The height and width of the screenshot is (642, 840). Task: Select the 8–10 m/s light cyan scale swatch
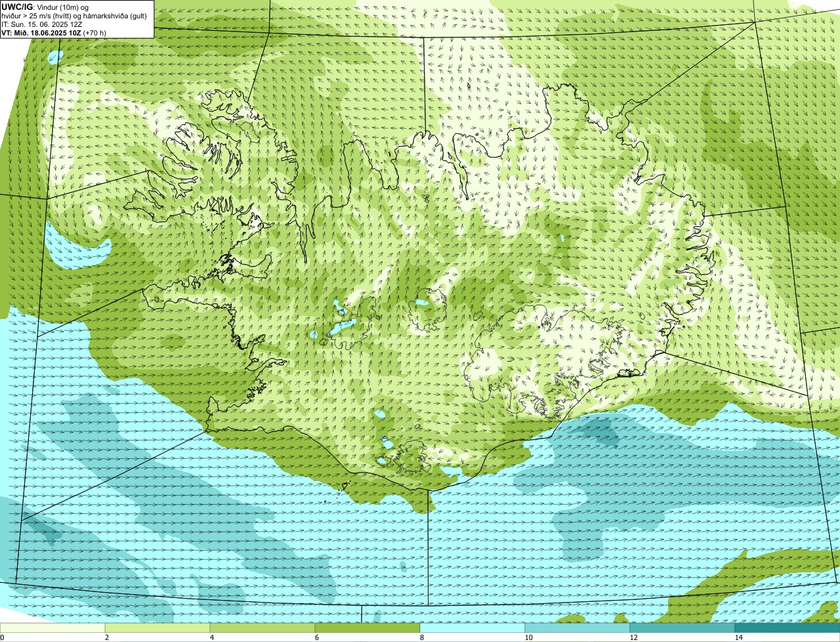pos(472,628)
